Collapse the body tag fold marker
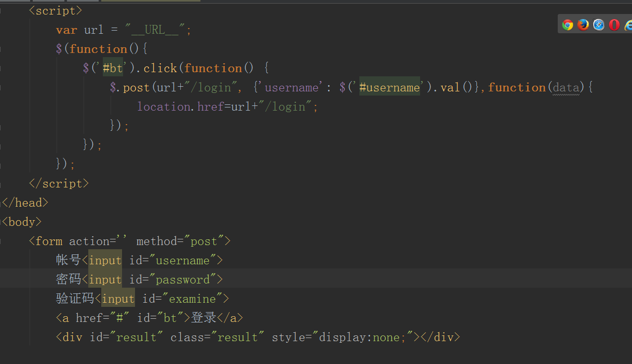The width and height of the screenshot is (632, 364). (x=2, y=222)
